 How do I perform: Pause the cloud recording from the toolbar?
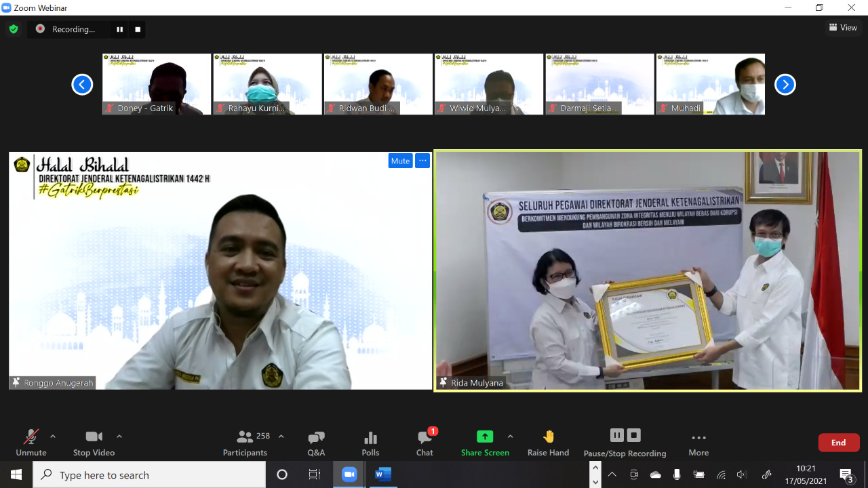click(616, 436)
